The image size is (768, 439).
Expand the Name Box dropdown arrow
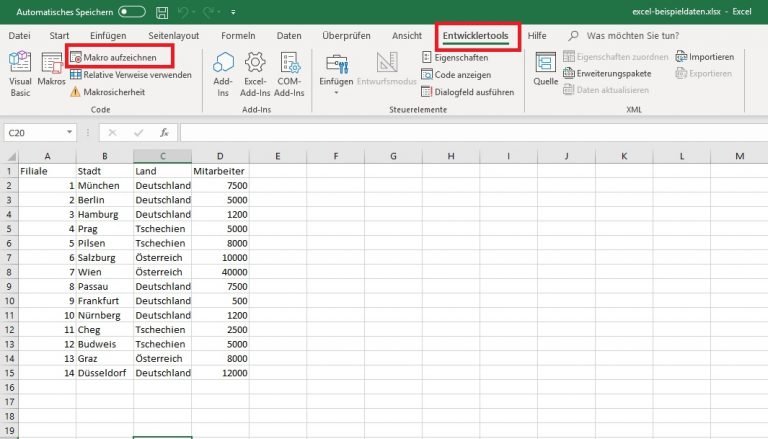(70, 132)
